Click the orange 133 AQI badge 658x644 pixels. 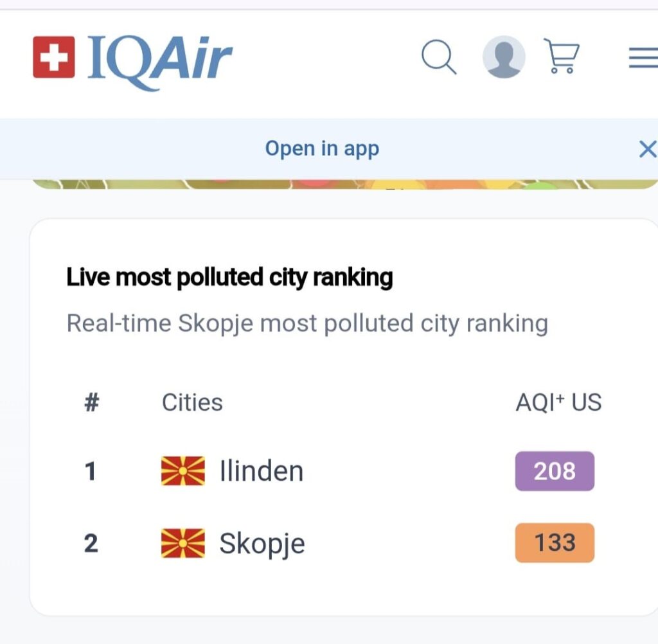click(x=555, y=543)
